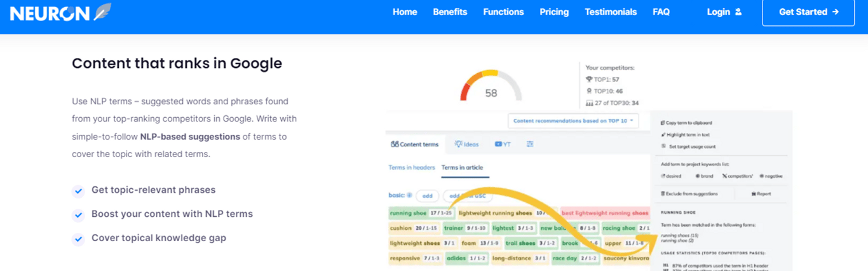Click the trash icon of Exclude from suggestions
The width and height of the screenshot is (868, 271).
pyautogui.click(x=663, y=193)
